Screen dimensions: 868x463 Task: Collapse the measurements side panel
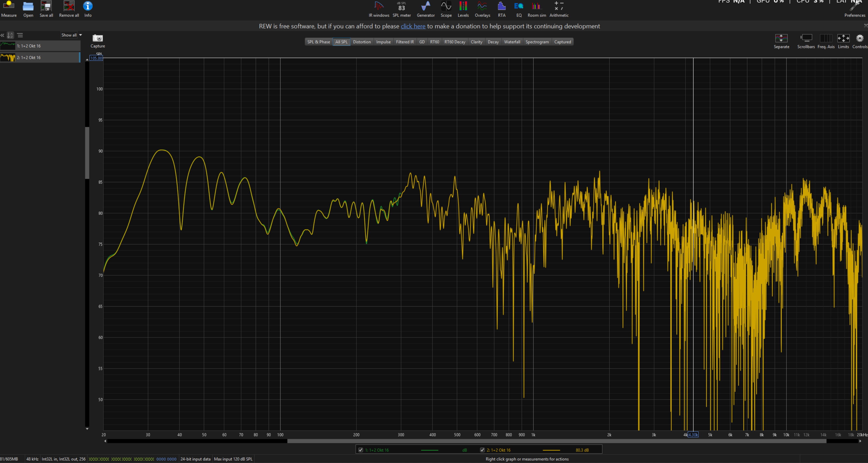(x=2, y=35)
